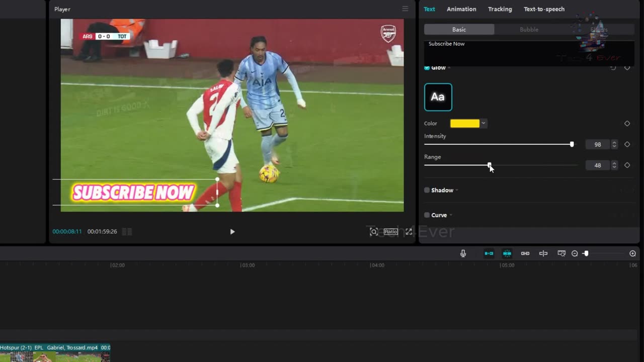The image size is (644, 362).
Task: Zoom out the timeline
Action: click(575, 253)
